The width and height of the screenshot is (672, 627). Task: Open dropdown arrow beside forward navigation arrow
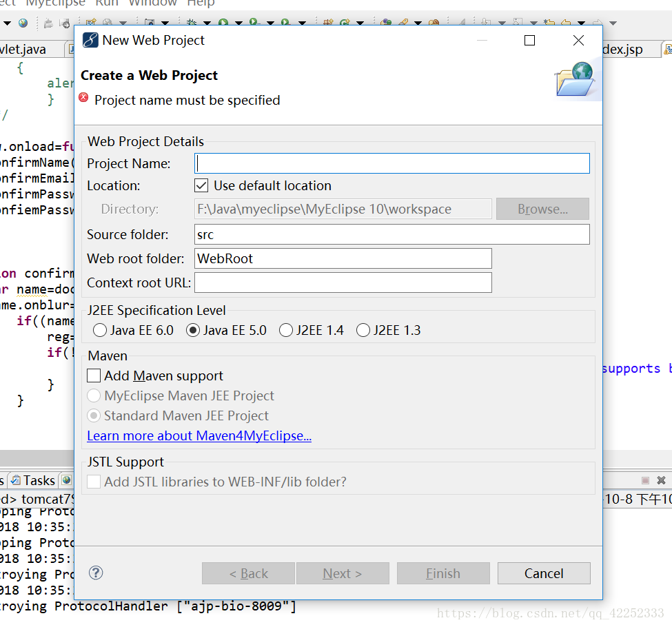click(613, 23)
